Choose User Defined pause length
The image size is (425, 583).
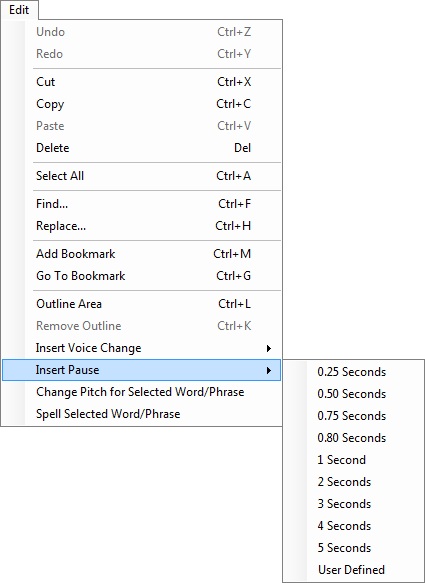[x=353, y=570]
